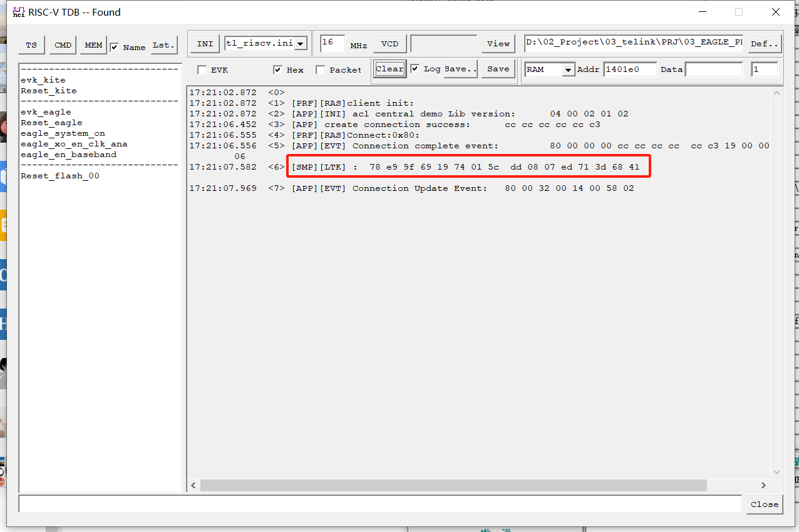Click the TS button
The image size is (799, 532).
31,45
